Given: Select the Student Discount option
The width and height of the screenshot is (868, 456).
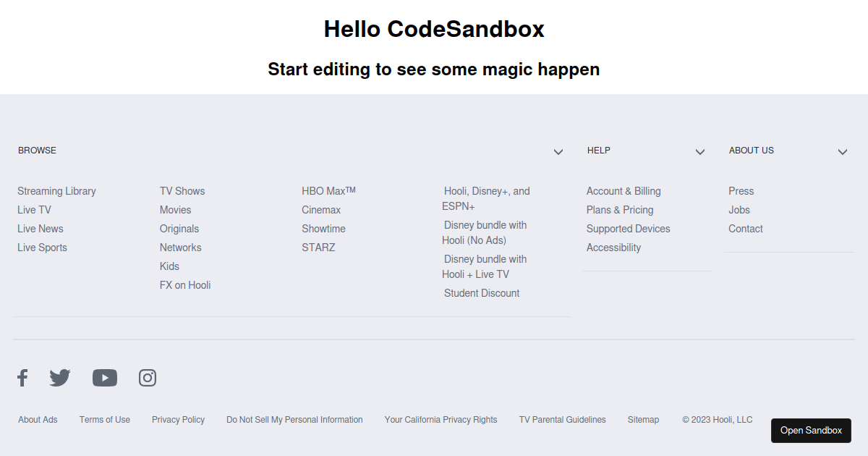Looking at the screenshot, I should (481, 292).
